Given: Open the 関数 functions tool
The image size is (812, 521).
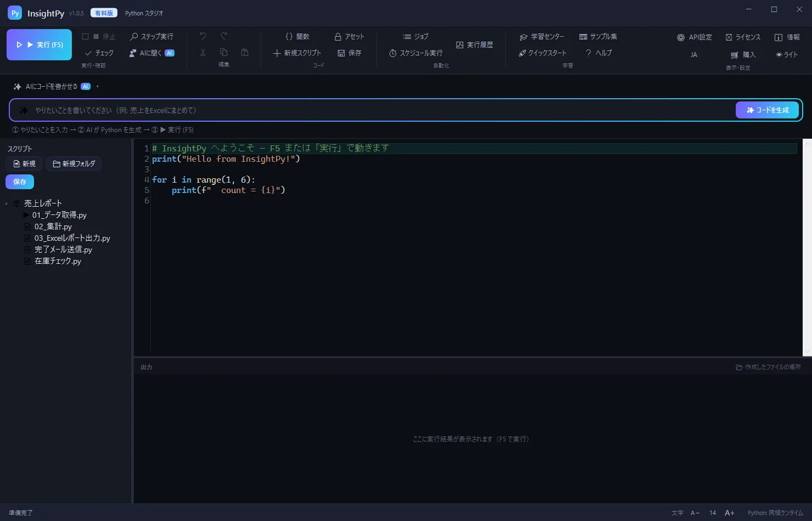Looking at the screenshot, I should click(297, 37).
